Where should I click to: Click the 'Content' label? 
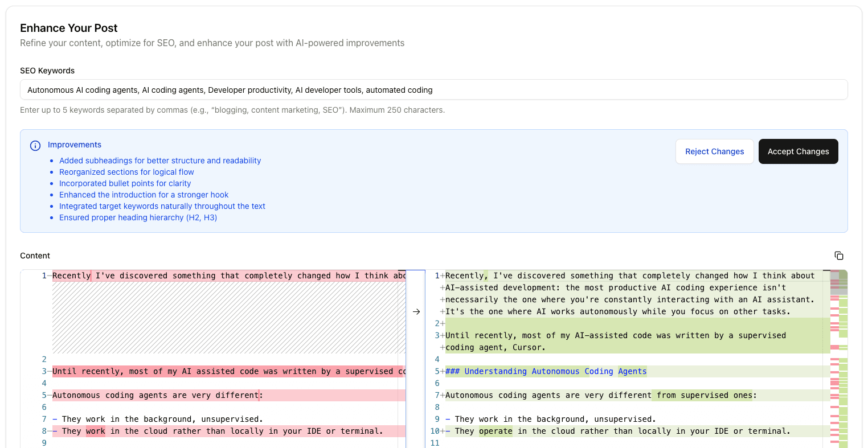pyautogui.click(x=35, y=256)
